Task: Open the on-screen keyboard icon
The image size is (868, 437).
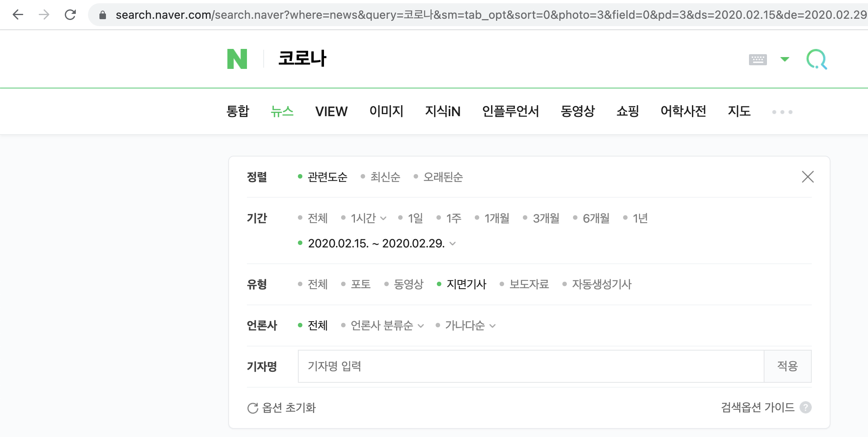Action: click(x=758, y=60)
